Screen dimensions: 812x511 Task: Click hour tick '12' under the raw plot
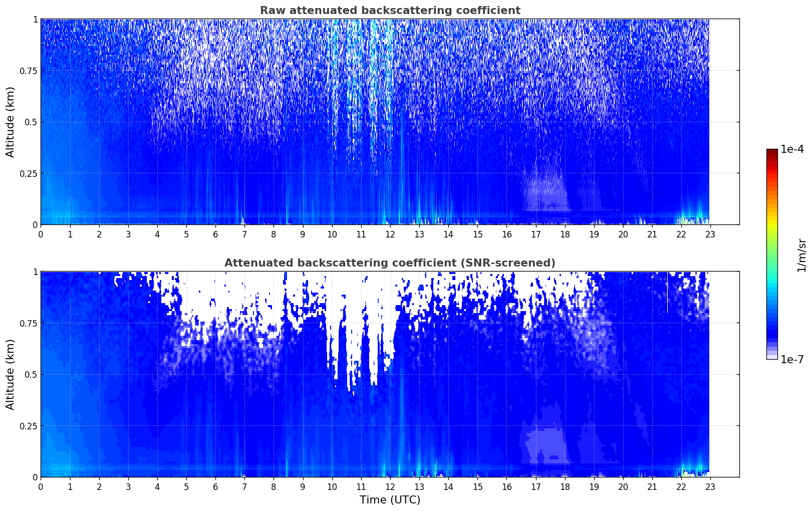tap(390, 234)
